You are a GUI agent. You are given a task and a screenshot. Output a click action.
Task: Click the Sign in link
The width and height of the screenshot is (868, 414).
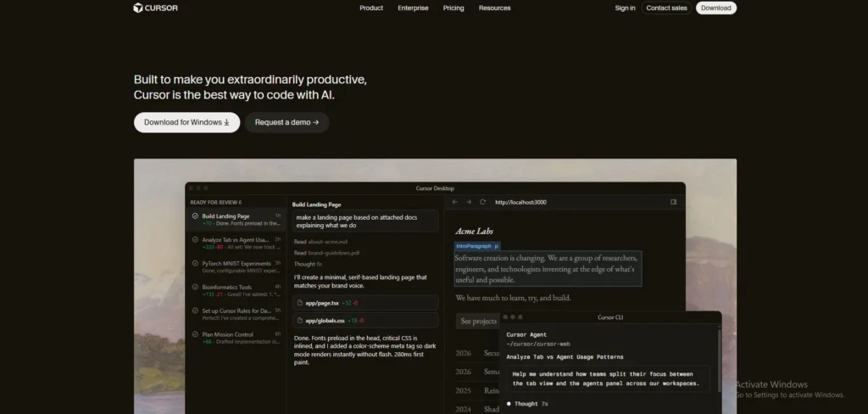(625, 8)
